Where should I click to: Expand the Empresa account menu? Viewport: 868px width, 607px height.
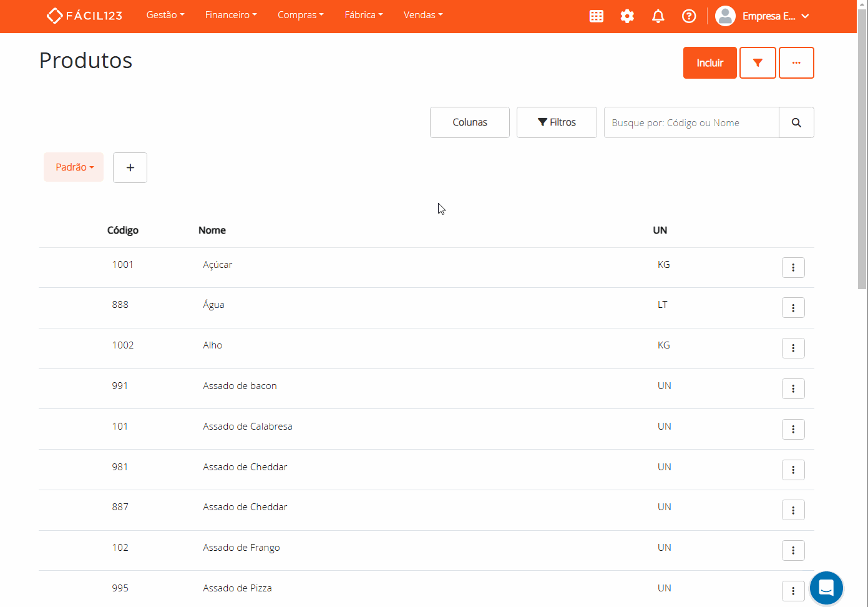click(762, 16)
